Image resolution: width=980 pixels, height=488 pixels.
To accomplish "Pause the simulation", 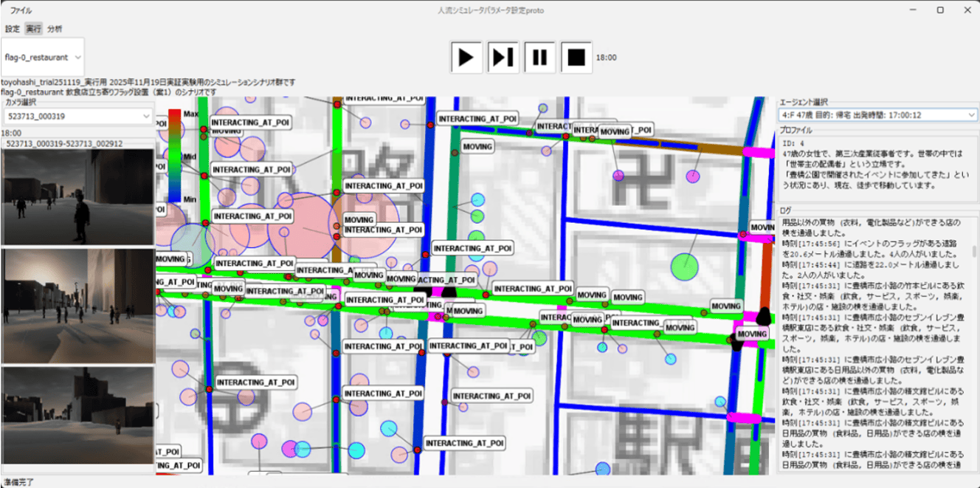I will tap(540, 57).
